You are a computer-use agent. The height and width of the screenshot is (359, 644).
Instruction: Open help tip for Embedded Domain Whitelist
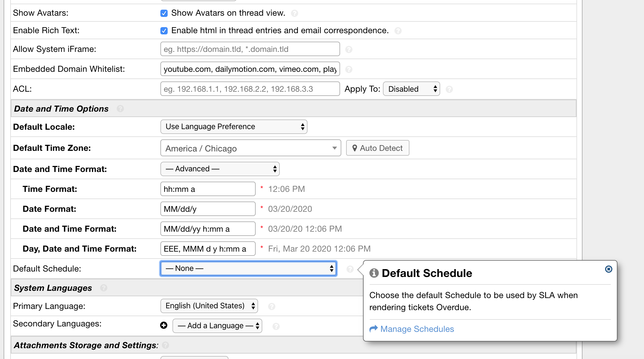click(x=349, y=69)
